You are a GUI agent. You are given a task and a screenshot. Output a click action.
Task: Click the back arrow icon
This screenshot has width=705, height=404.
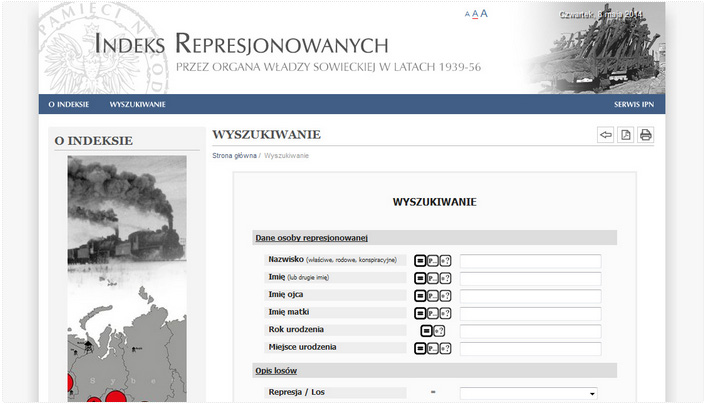[605, 135]
